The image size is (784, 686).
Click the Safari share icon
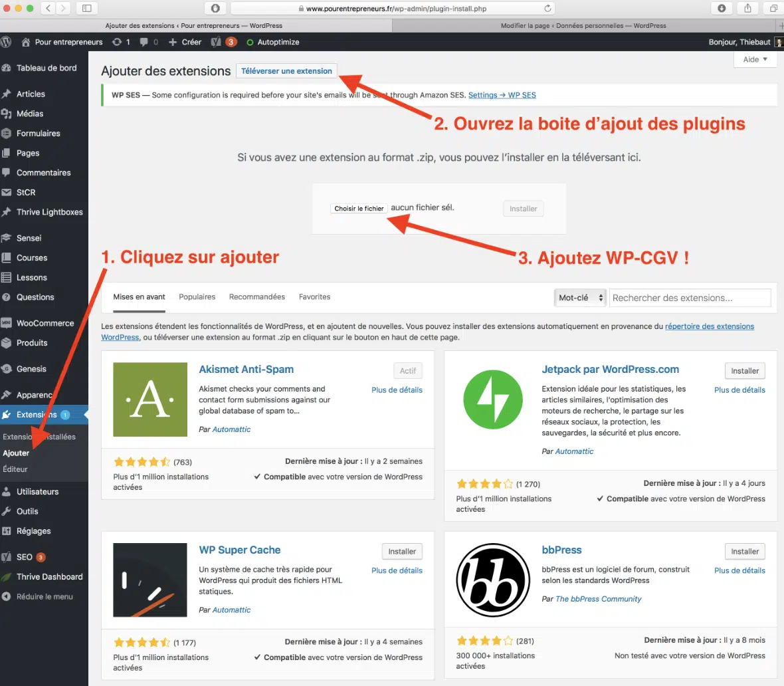coord(747,8)
